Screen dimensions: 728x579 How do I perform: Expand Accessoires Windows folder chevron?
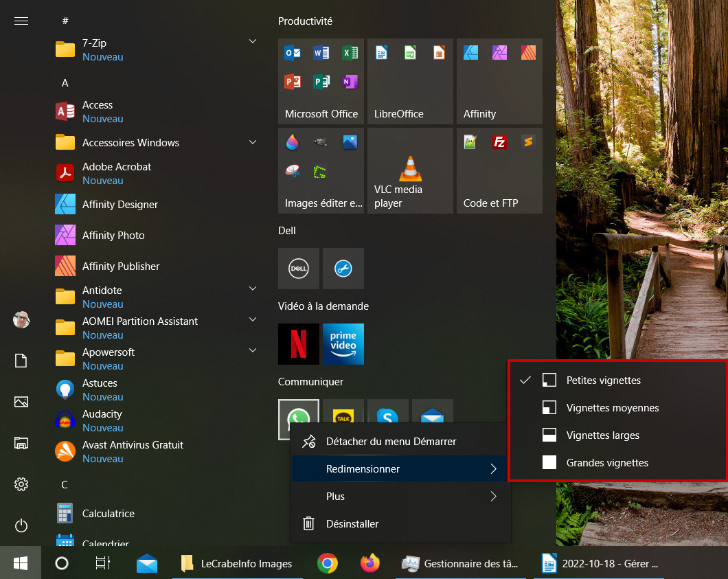pyautogui.click(x=253, y=142)
